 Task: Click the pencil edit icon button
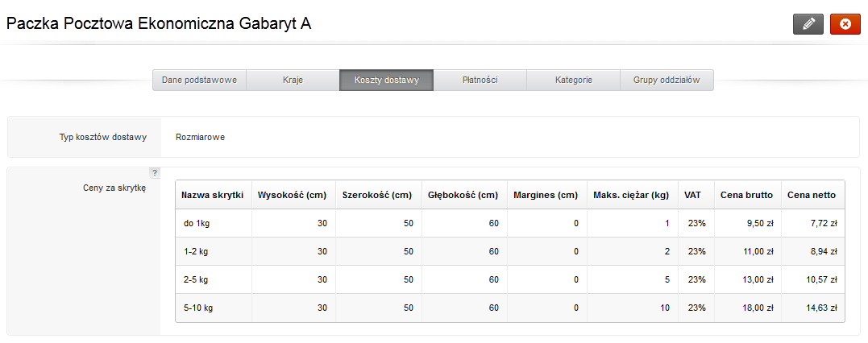tap(808, 24)
